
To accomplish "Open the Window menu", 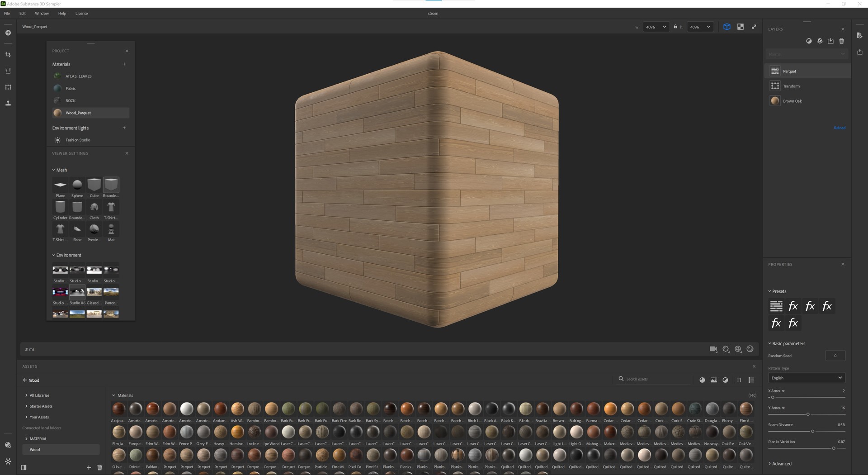I will coord(42,13).
